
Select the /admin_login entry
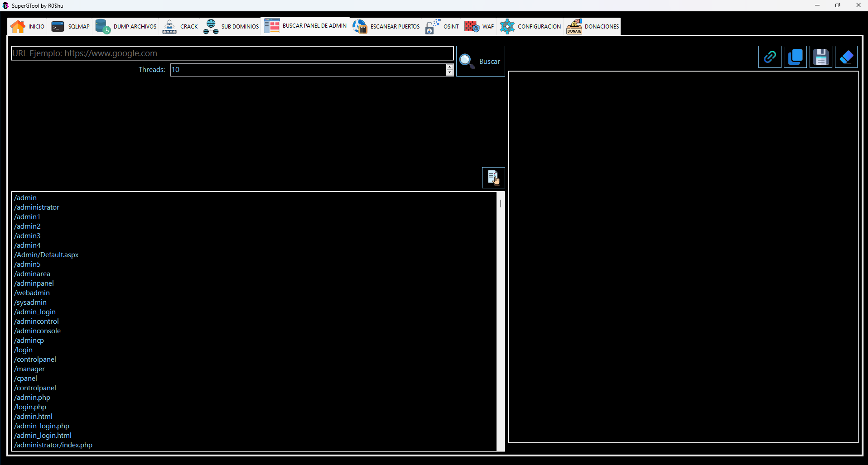tap(35, 312)
